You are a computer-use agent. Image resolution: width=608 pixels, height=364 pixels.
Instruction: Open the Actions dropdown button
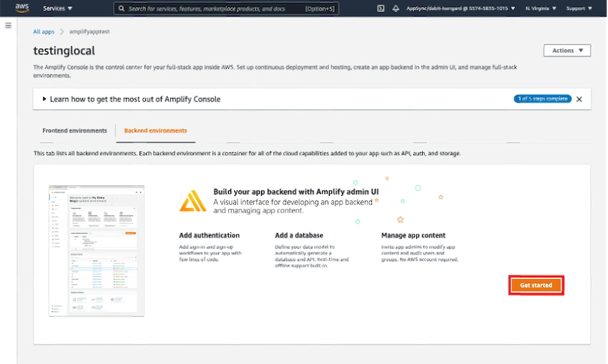click(567, 50)
